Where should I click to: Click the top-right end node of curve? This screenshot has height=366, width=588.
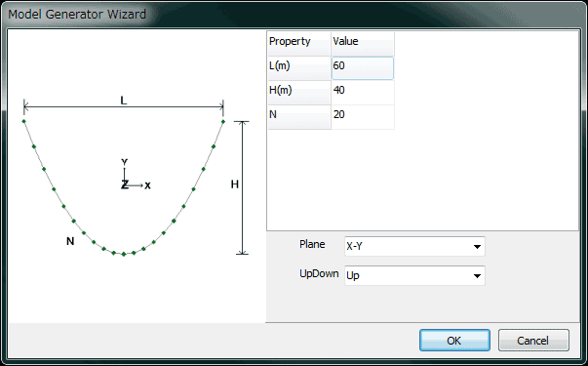(223, 122)
